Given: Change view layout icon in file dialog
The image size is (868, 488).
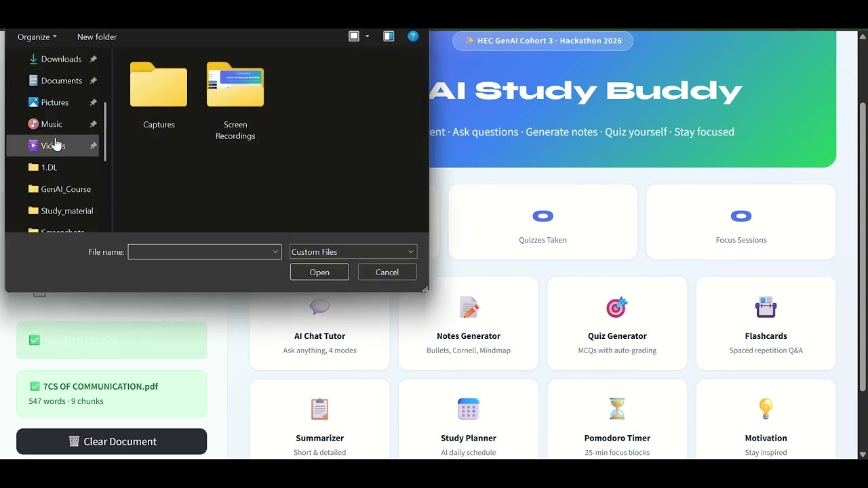Looking at the screenshot, I should pos(354,37).
